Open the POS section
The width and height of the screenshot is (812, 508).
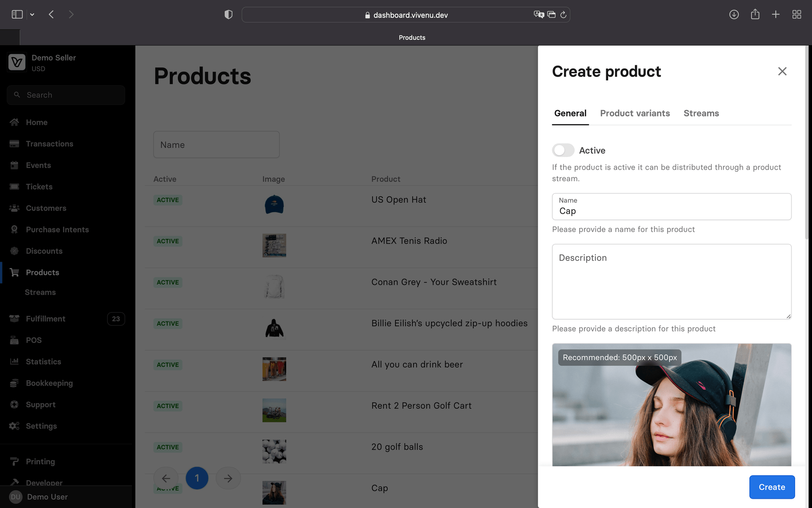[33, 340]
